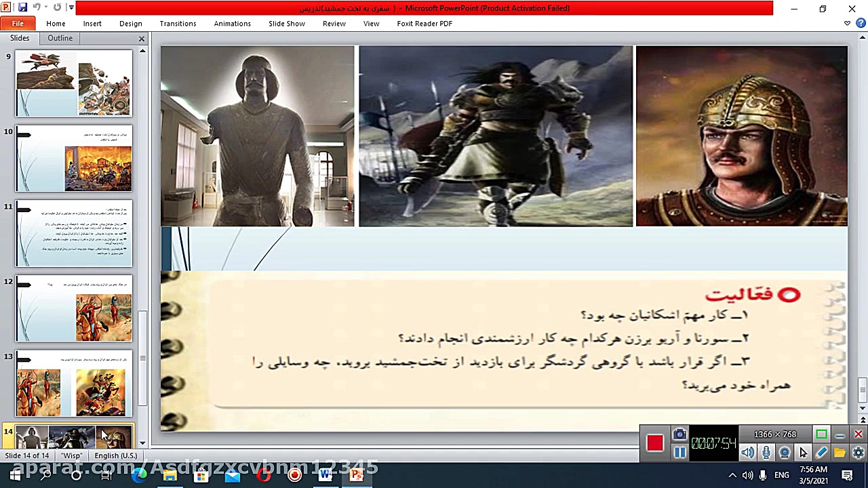The image size is (868, 488).
Task: Expand Customize Quick Access Toolbar dropdown
Action: click(71, 7)
